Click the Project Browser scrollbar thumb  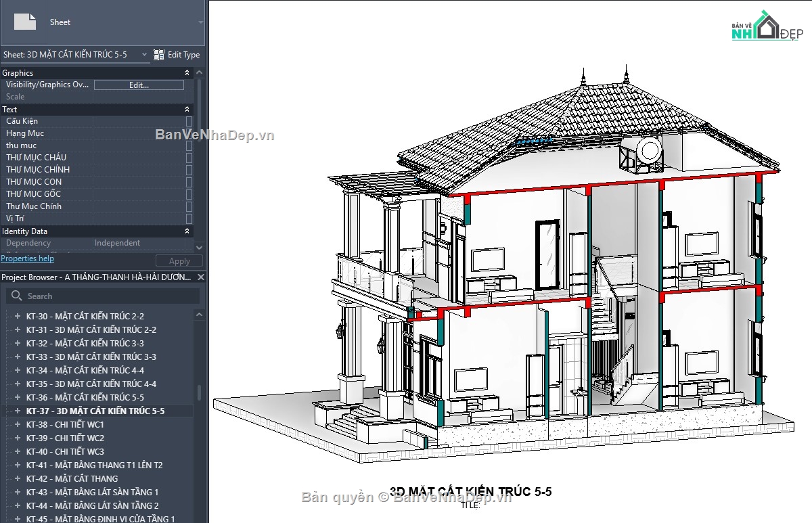199,392
